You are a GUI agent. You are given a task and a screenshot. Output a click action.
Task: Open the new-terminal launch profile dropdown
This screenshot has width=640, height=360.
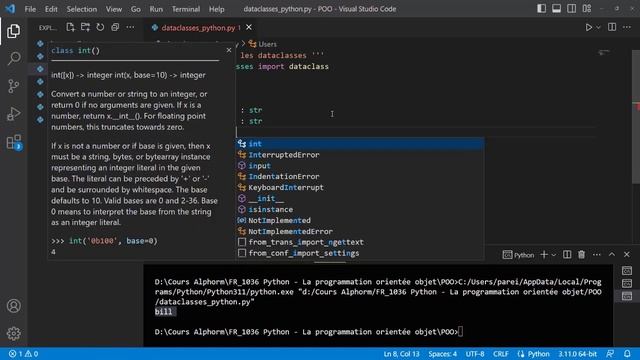point(554,255)
